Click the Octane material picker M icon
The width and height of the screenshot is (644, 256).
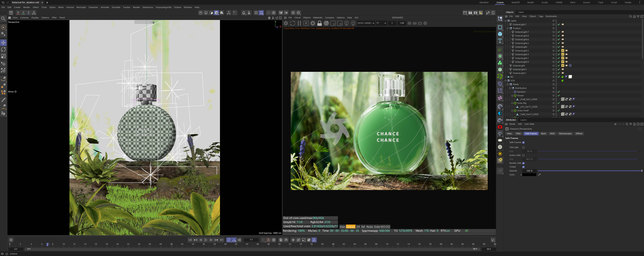pos(353,23)
